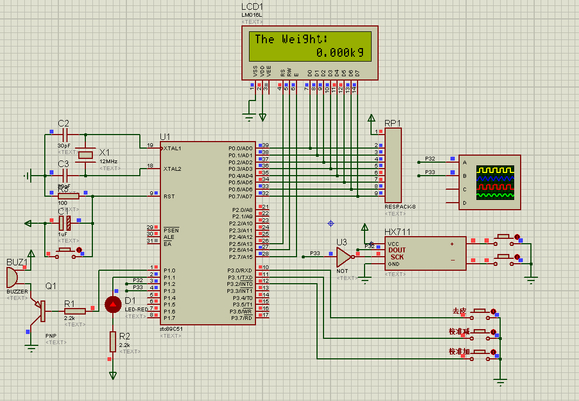The width and height of the screenshot is (579, 401).
Task: Toggle latch dot on the 去皮 button
Action: pos(493,311)
